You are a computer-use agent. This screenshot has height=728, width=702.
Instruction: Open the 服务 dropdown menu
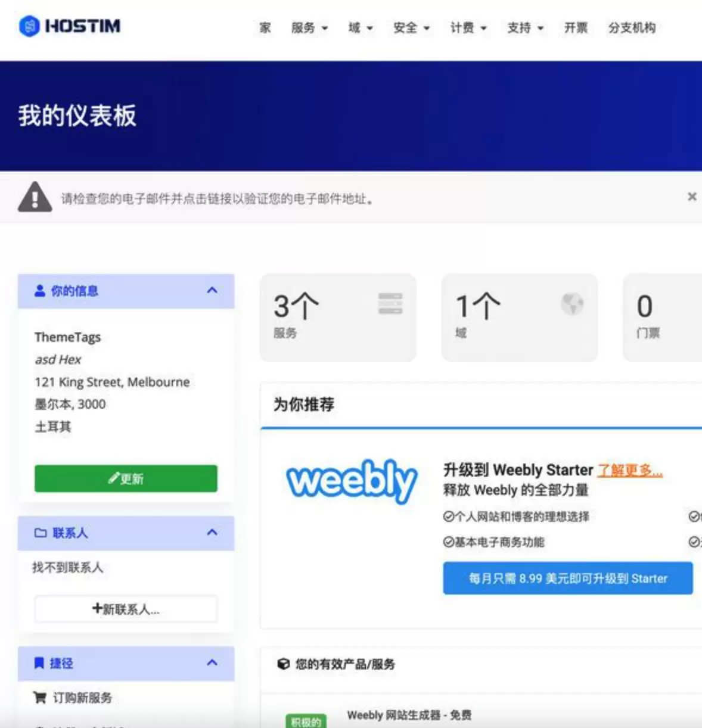pyautogui.click(x=309, y=28)
